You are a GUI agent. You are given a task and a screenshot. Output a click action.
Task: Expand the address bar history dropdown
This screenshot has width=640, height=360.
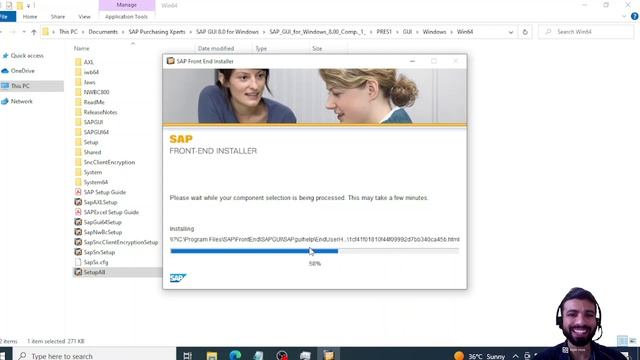point(511,32)
